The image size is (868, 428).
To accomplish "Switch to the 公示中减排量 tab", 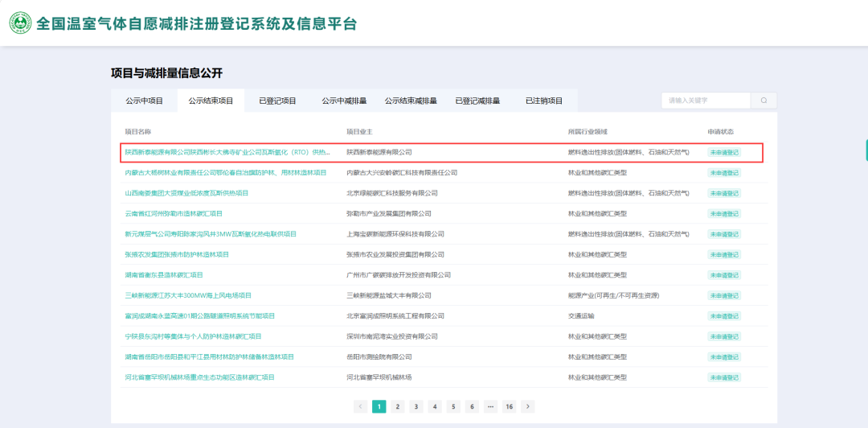I will tap(344, 101).
